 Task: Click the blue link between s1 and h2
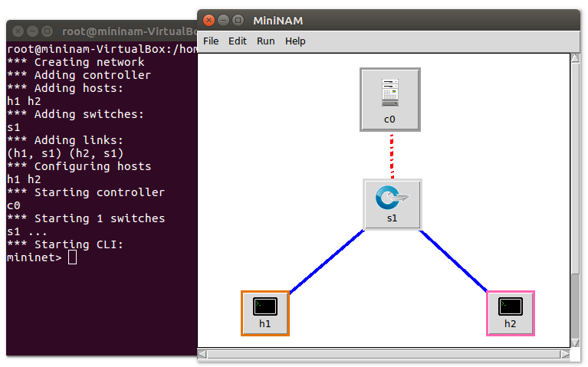tap(455, 261)
